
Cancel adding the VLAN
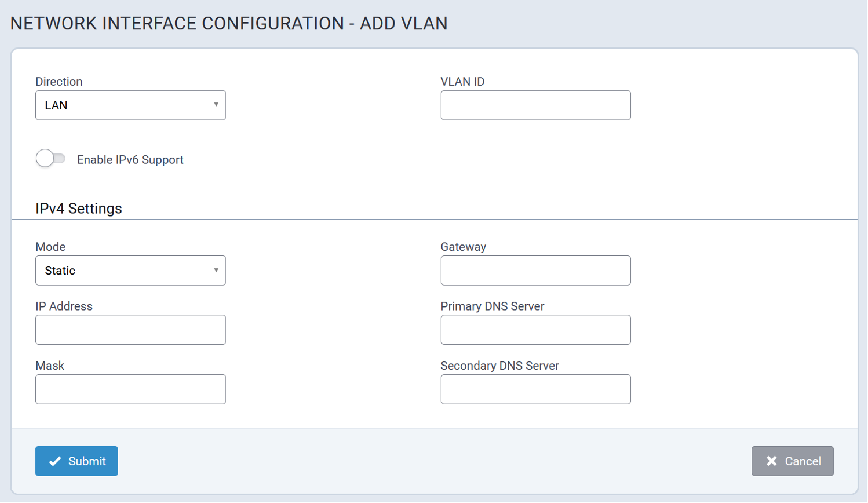pyautogui.click(x=792, y=461)
